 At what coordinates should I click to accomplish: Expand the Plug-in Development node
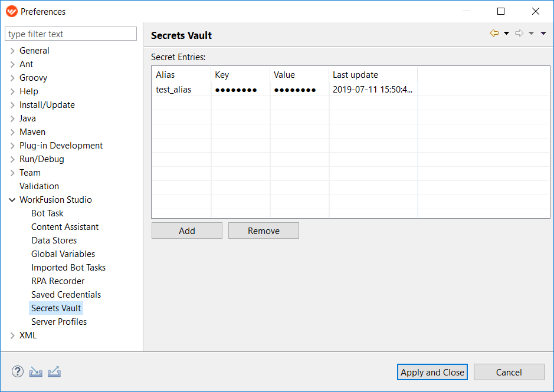(12, 146)
